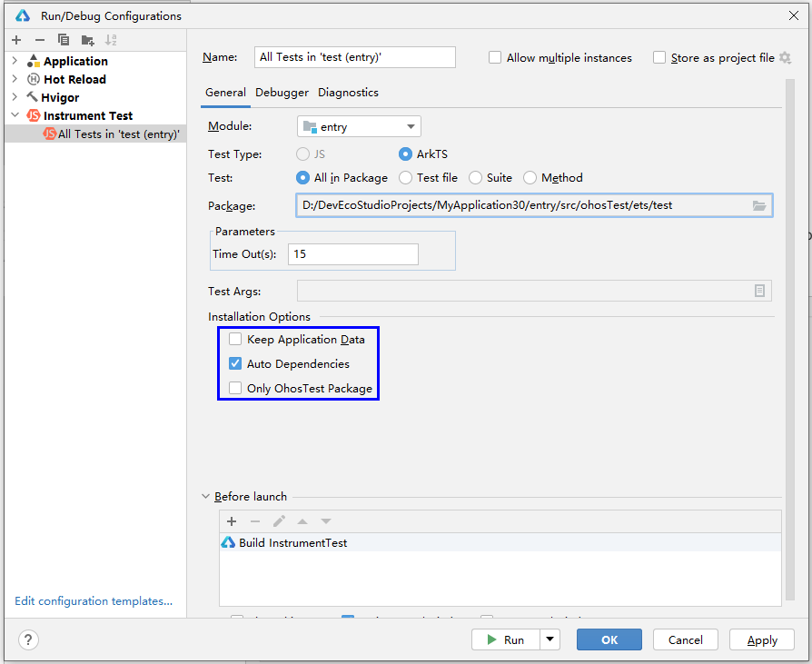Expand the Application tree node
The image size is (812, 664).
click(x=15, y=61)
